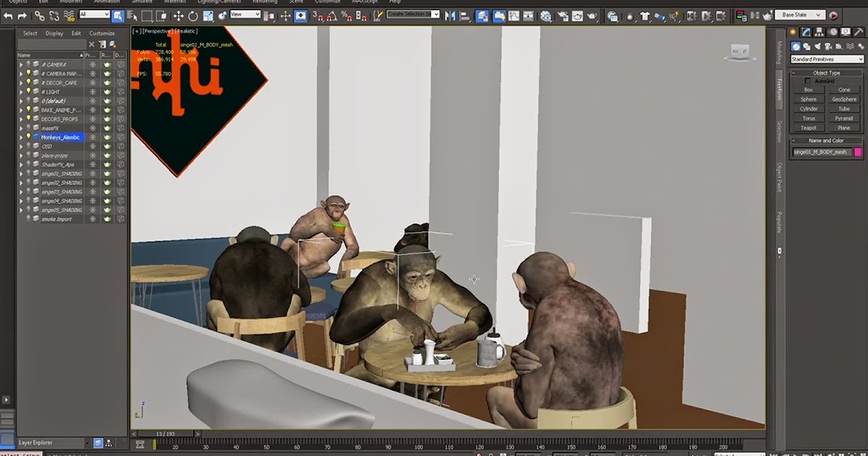Click the Teapot primitive button

[809, 127]
